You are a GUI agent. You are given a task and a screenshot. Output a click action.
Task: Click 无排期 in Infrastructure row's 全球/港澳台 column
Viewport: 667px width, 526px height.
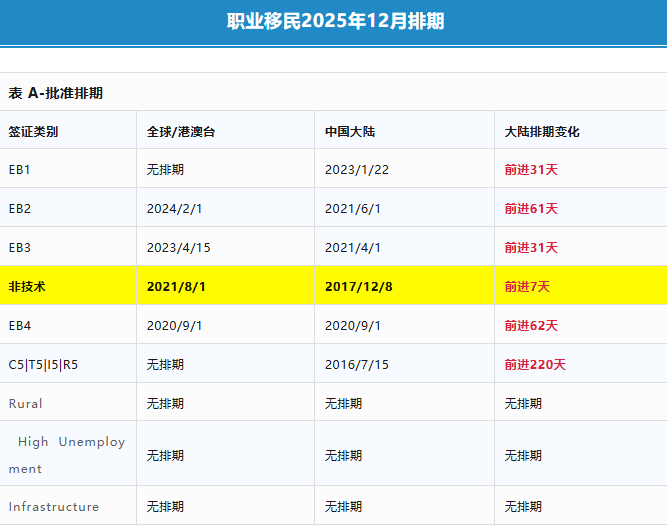pos(165,507)
